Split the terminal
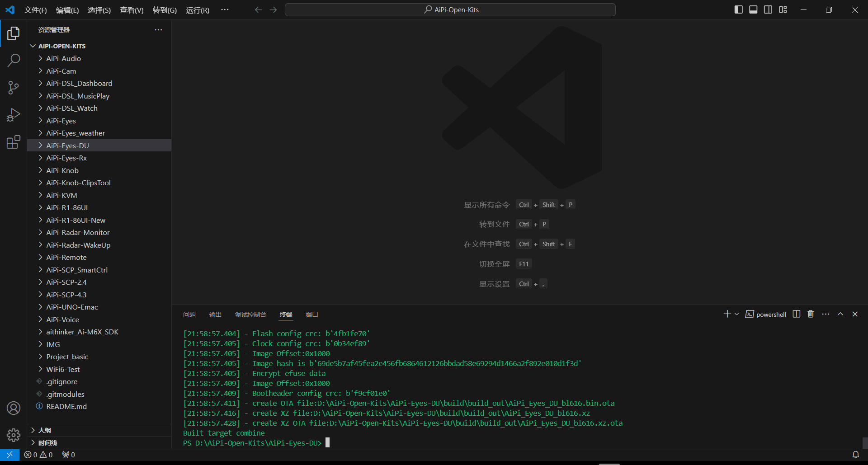868x465 pixels. [x=797, y=314]
